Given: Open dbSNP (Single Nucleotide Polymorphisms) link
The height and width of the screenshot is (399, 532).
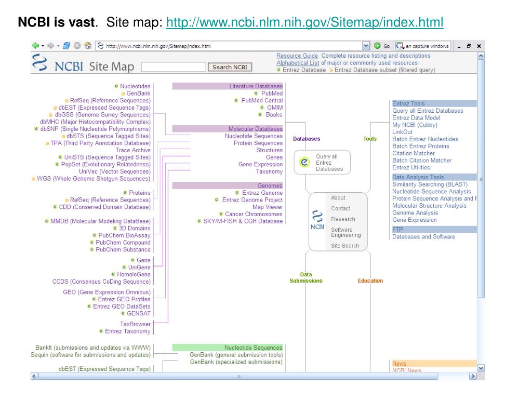Looking at the screenshot, I should pyautogui.click(x=96, y=129).
